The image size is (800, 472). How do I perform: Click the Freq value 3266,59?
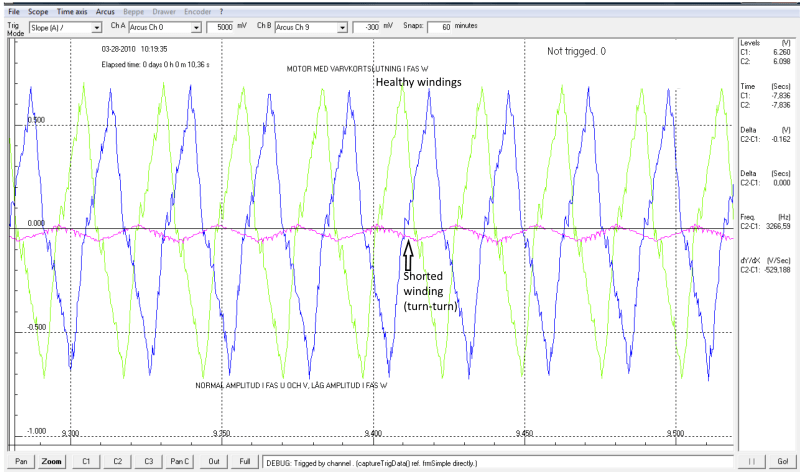(x=779, y=226)
